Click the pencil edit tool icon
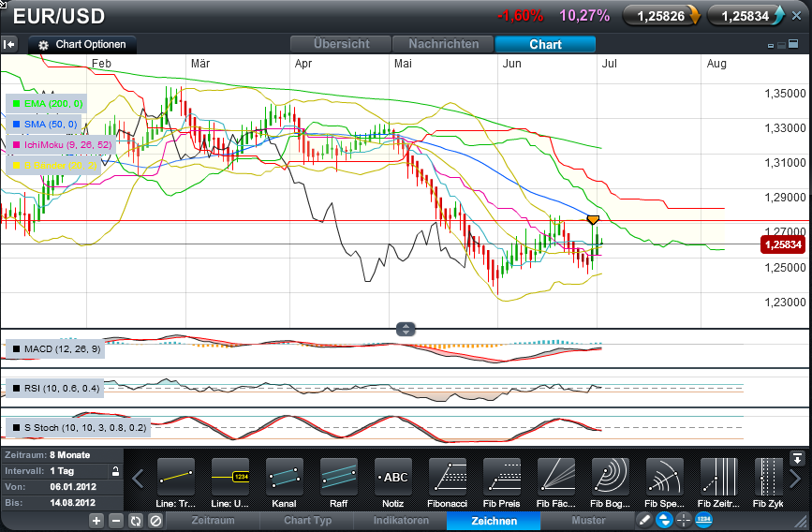The height and width of the screenshot is (532, 812). click(x=644, y=520)
